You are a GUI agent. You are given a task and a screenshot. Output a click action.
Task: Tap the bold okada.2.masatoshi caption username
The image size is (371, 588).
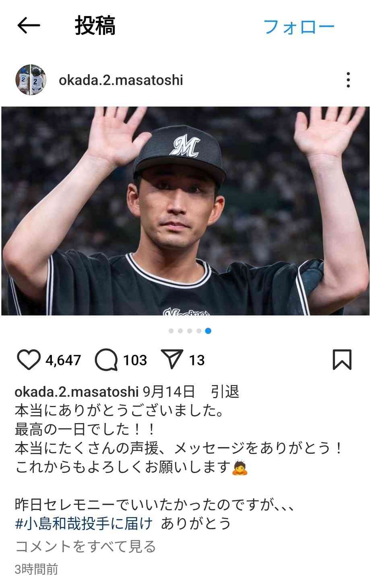(76, 391)
